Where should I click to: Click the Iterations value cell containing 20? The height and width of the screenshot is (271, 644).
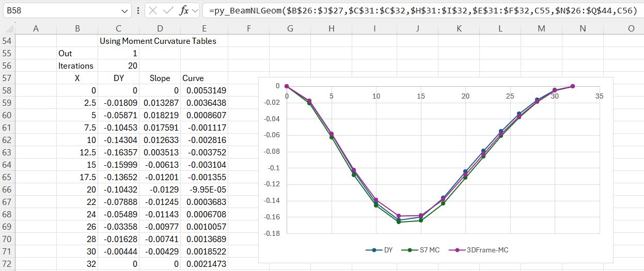tap(118, 66)
